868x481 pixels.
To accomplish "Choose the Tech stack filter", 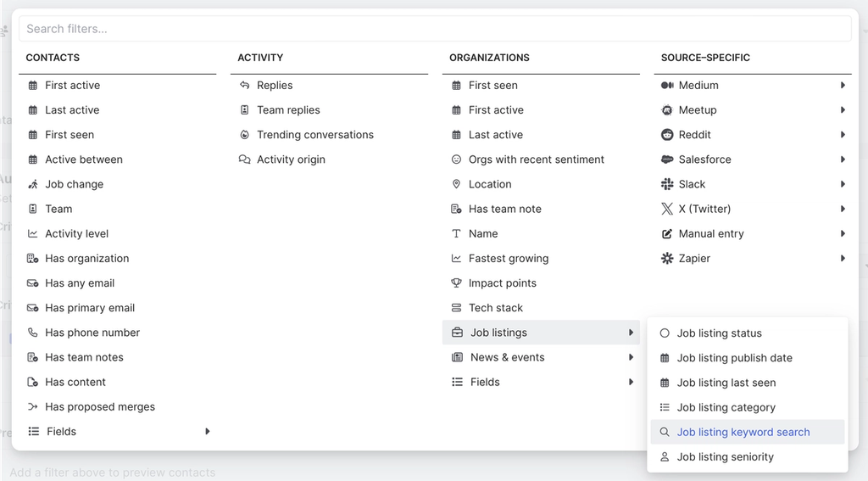I will click(x=495, y=308).
